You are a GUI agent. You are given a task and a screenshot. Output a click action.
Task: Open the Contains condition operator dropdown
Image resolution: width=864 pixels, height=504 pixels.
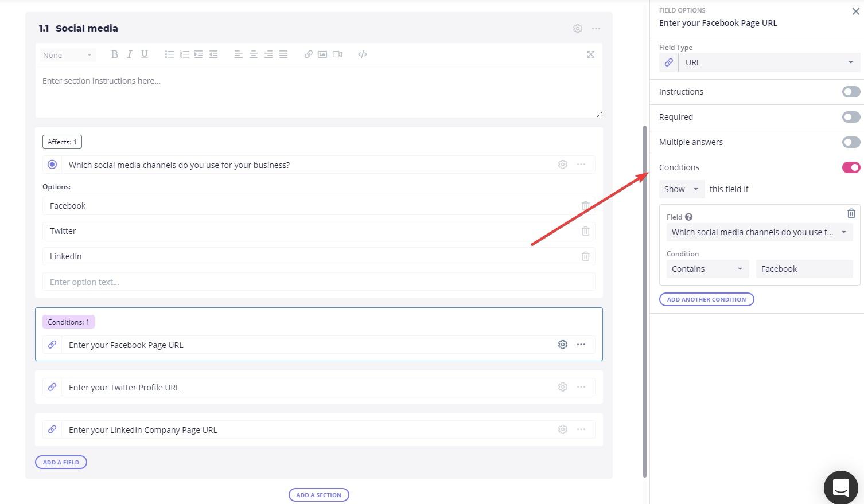(708, 269)
